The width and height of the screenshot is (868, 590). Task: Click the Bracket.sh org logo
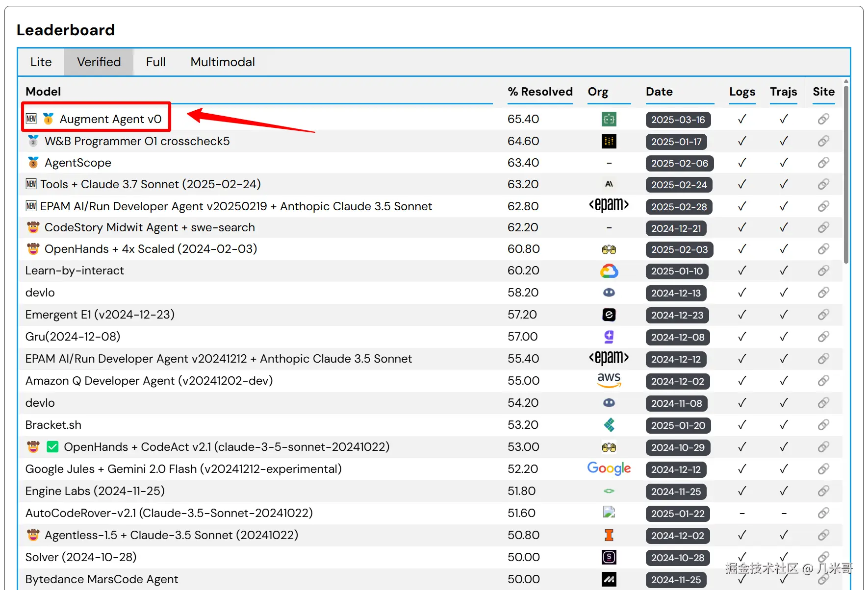[609, 425]
